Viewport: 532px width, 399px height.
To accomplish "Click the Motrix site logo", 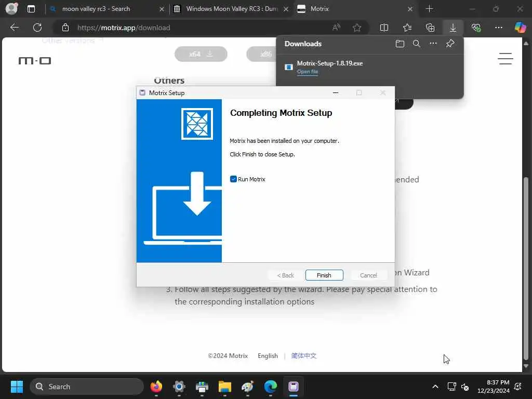I will coord(35,61).
